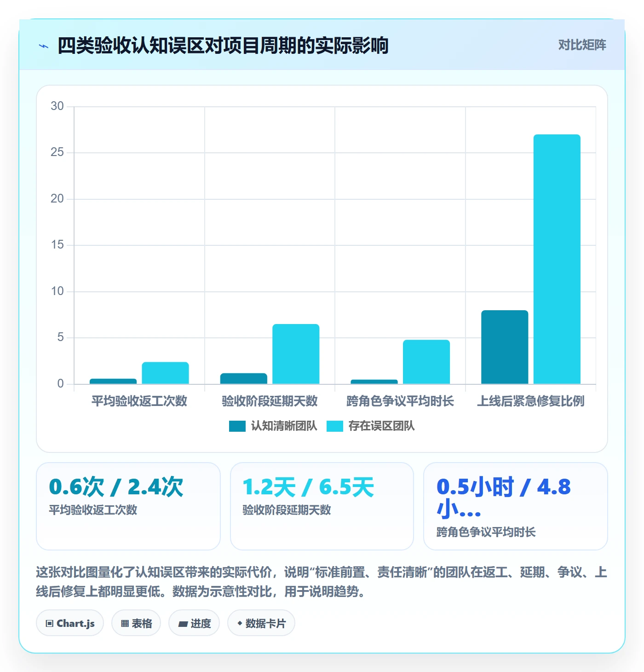Select the 进度 tag chip
Image resolution: width=644 pixels, height=672 pixels.
194,623
